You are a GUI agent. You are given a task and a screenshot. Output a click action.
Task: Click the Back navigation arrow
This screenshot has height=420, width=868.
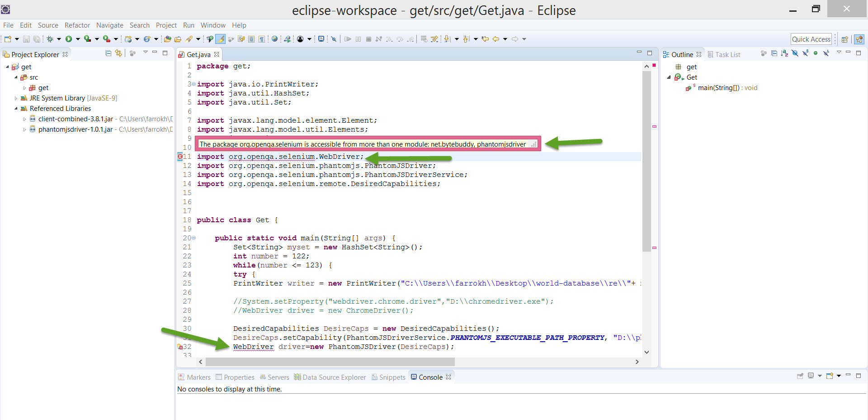coord(496,39)
